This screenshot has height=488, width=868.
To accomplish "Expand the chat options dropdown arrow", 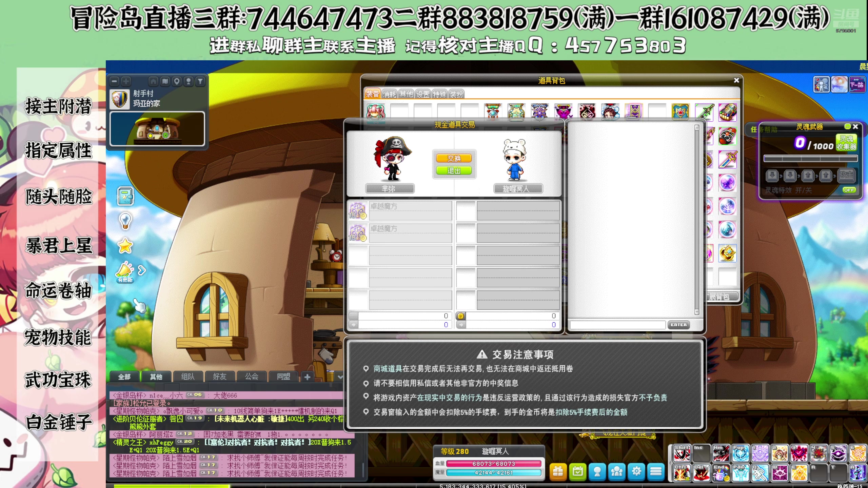I will tap(340, 377).
